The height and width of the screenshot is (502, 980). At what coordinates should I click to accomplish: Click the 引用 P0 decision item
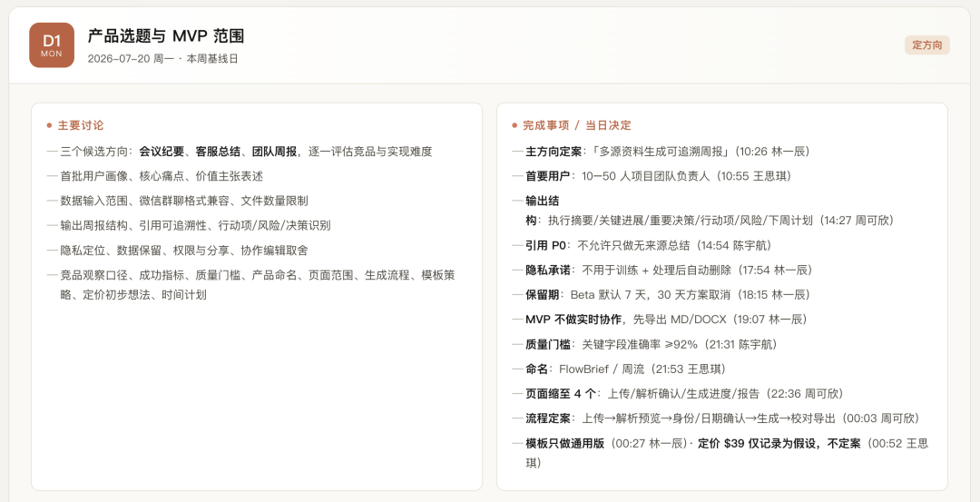pos(643,245)
